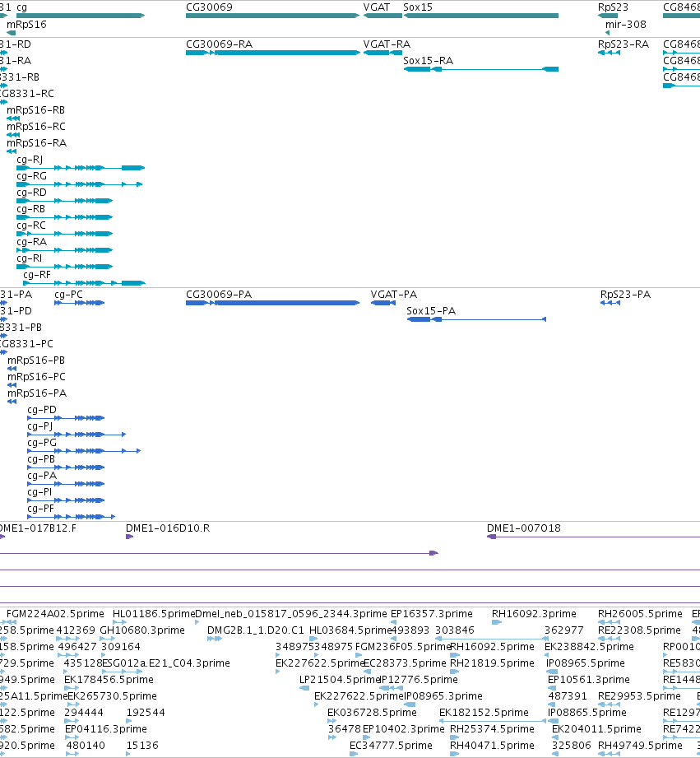Open EST FGM224A02.5prime
The width and height of the screenshot is (700, 758).
[56, 613]
